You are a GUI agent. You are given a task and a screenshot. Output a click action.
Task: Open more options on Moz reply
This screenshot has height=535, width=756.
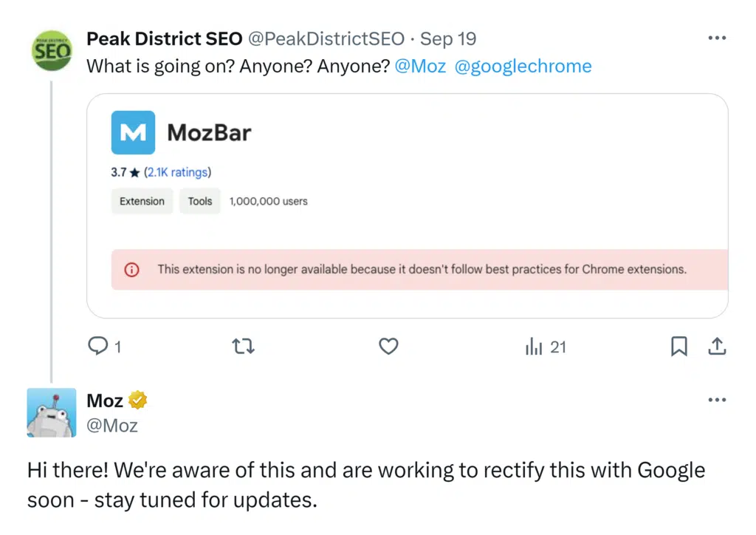(x=717, y=401)
